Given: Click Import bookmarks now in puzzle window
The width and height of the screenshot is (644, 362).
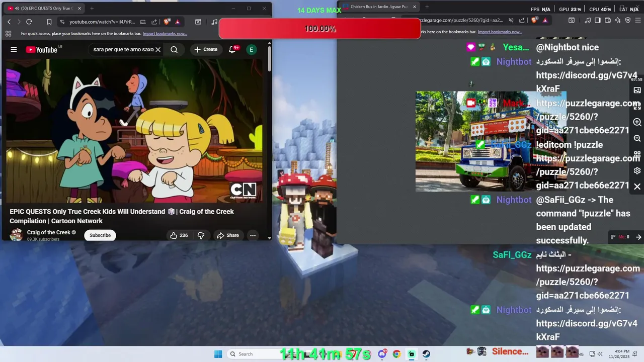Looking at the screenshot, I should tap(500, 32).
